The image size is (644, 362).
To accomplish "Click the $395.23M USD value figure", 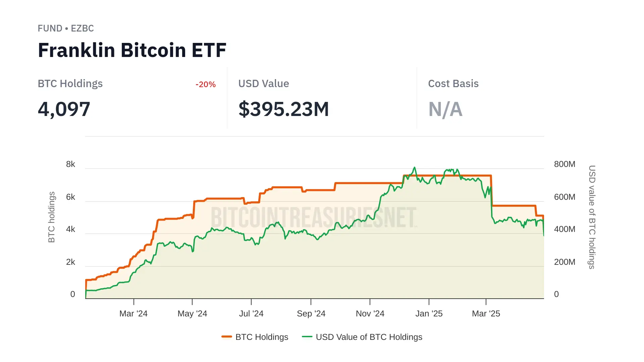I will [283, 109].
